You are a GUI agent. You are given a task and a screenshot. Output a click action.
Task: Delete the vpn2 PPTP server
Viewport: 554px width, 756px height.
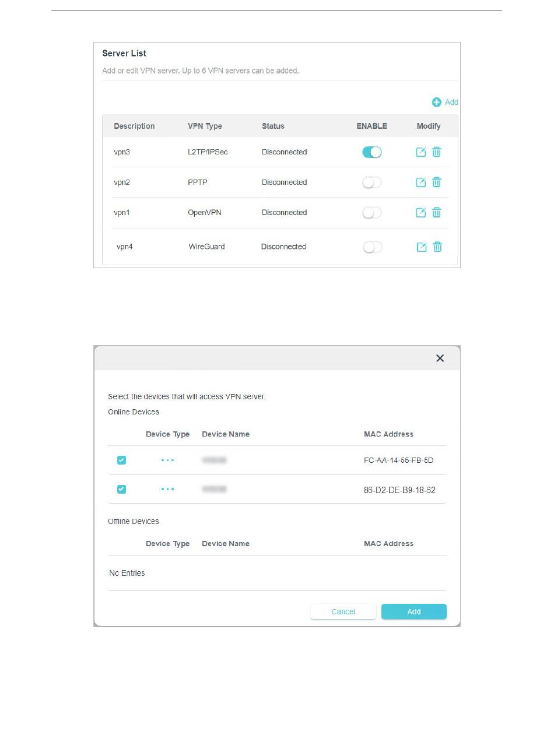437,182
